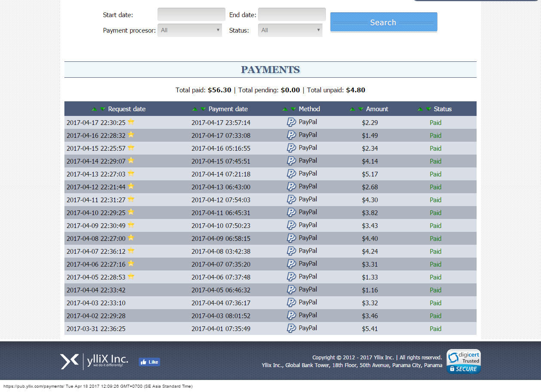Click the Total paid $56.30 value
The width and height of the screenshot is (541, 392).
pyautogui.click(x=219, y=90)
